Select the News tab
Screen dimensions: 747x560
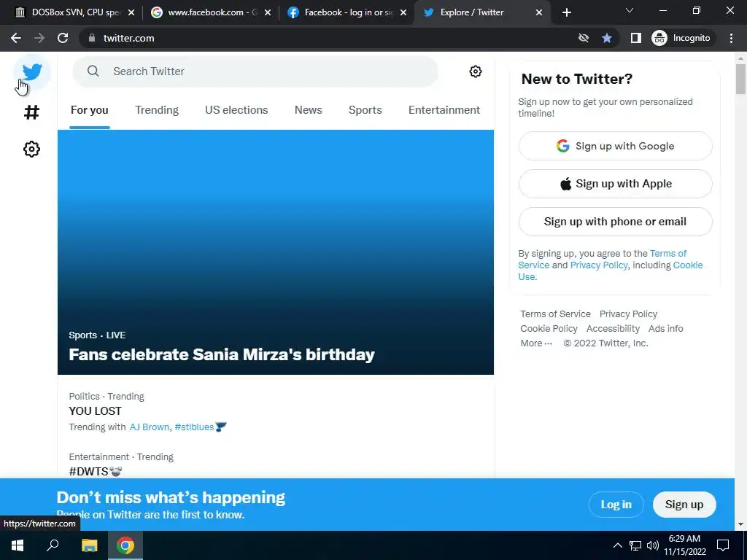pyautogui.click(x=309, y=110)
